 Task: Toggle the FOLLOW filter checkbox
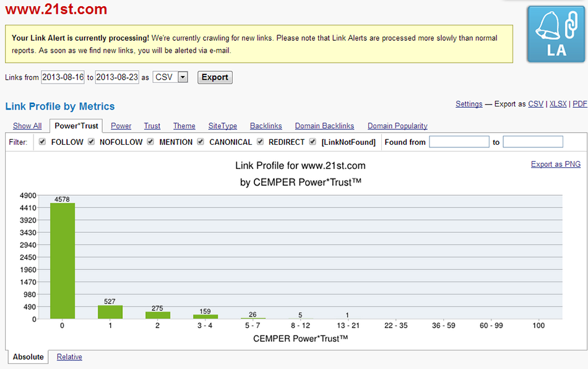[42, 142]
